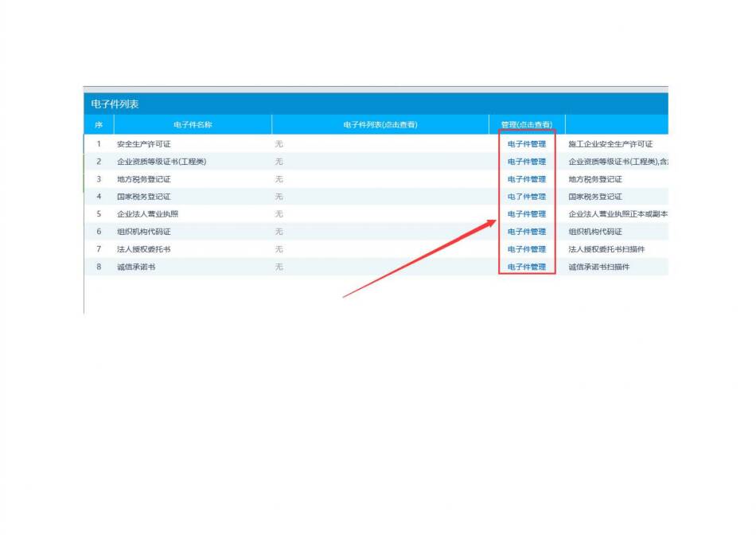The image size is (756, 535).
Task: Click the 电子件列表(点击查看) column header
Action: click(380, 125)
